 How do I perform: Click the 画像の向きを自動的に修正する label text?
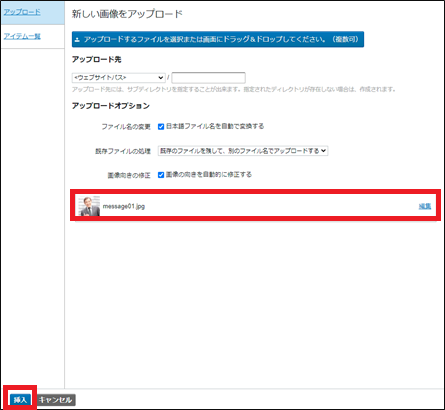click(x=209, y=175)
